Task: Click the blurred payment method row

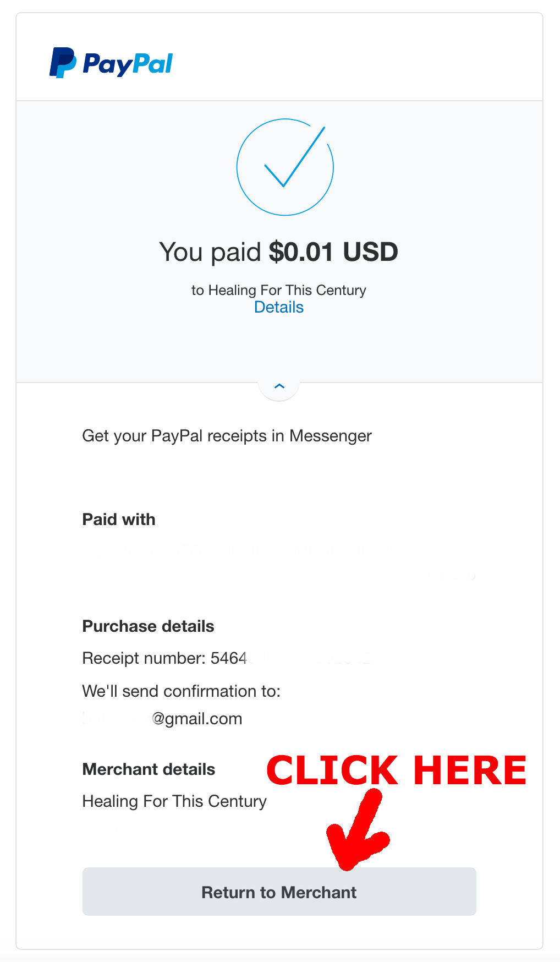Action: click(x=279, y=562)
